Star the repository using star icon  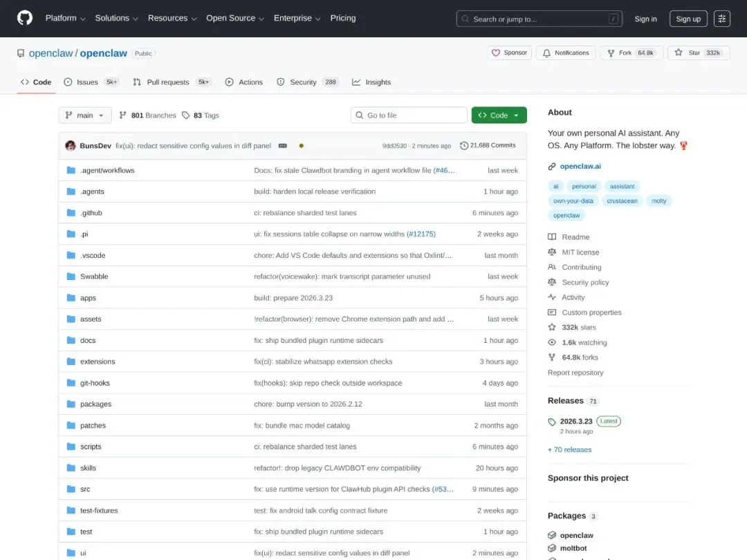(679, 53)
